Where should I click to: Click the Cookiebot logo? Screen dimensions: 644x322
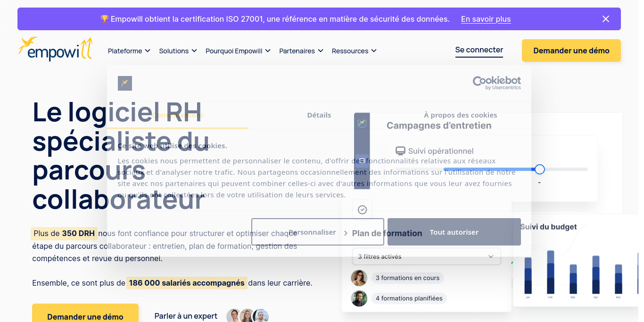coord(497,83)
